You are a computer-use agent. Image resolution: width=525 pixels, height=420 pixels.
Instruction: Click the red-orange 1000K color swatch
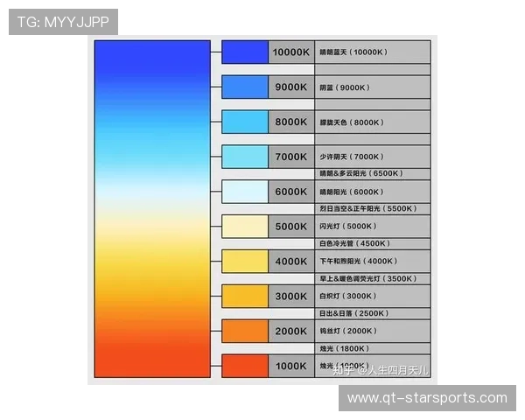coord(245,366)
